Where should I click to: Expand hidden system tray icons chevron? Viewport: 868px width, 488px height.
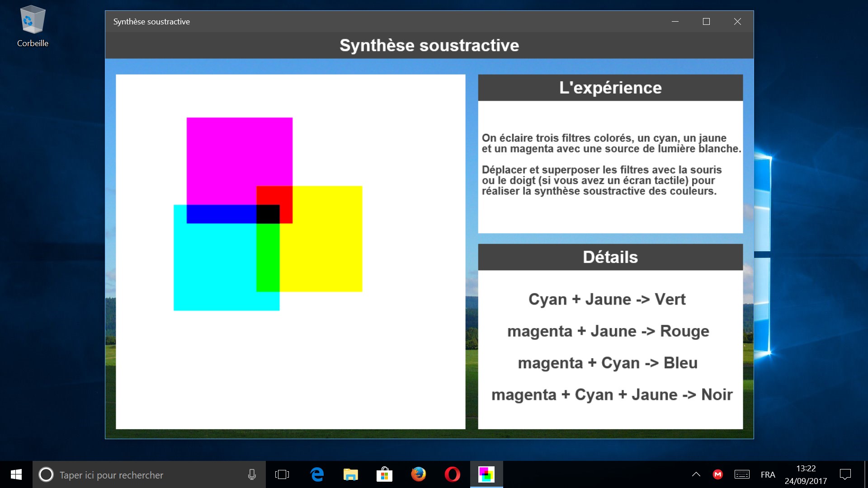pyautogui.click(x=696, y=474)
